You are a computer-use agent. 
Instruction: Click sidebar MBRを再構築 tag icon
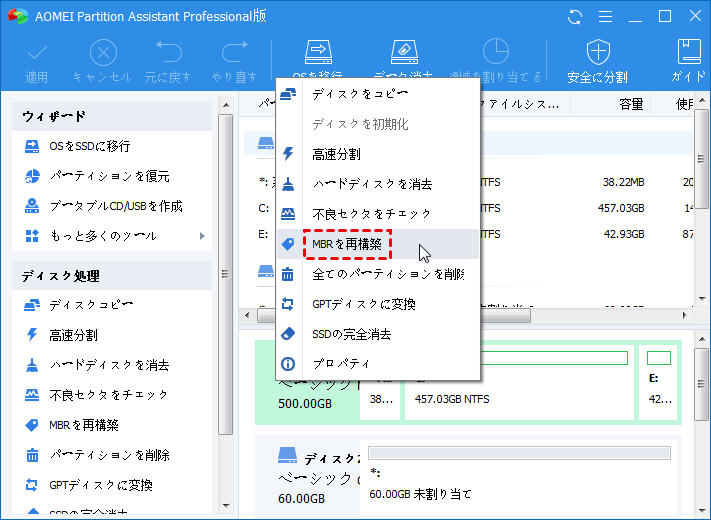pyautogui.click(x=32, y=425)
